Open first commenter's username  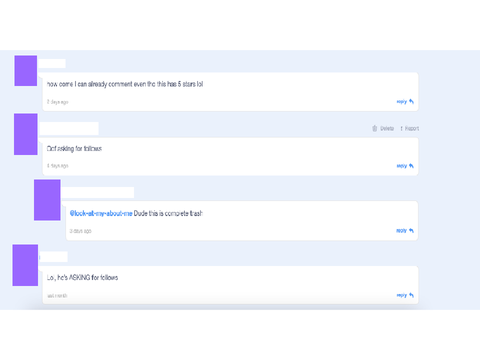52,63
